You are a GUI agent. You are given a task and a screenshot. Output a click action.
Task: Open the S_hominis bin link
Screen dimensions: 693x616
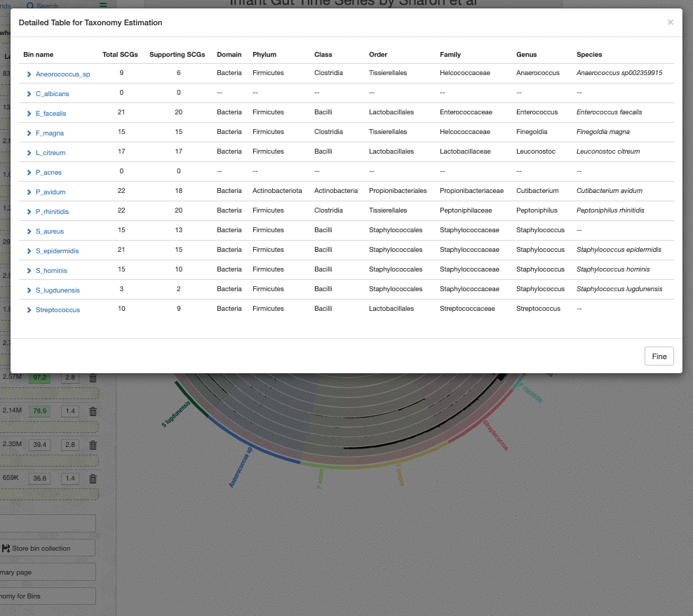click(51, 271)
